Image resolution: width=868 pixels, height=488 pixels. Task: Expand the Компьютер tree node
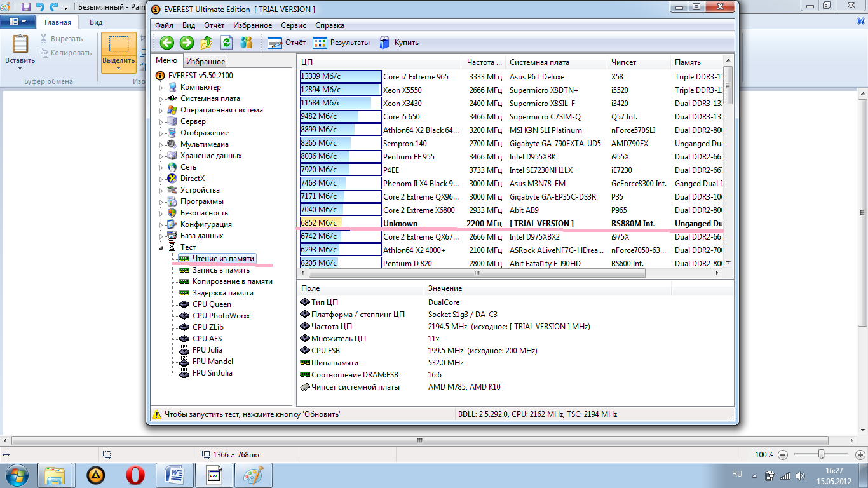(161, 87)
